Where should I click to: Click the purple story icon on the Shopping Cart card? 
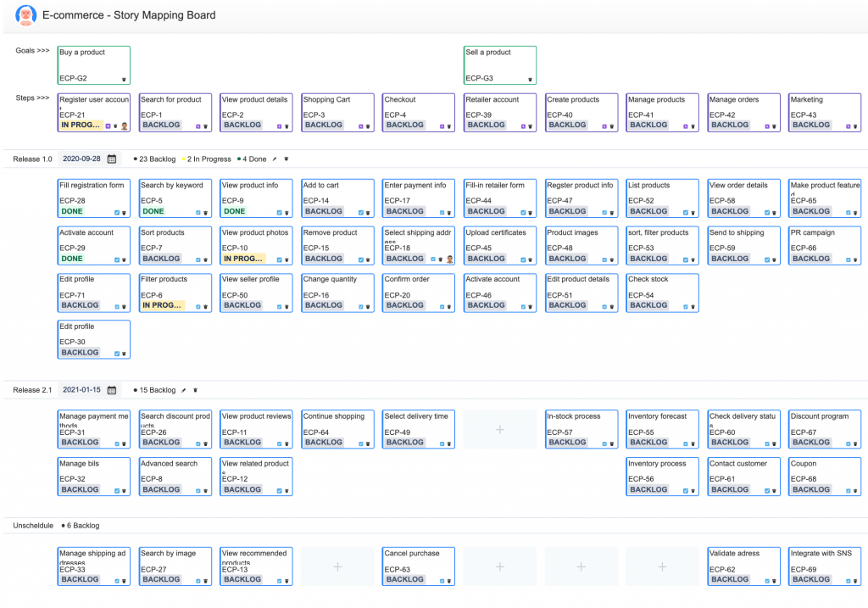tap(360, 126)
